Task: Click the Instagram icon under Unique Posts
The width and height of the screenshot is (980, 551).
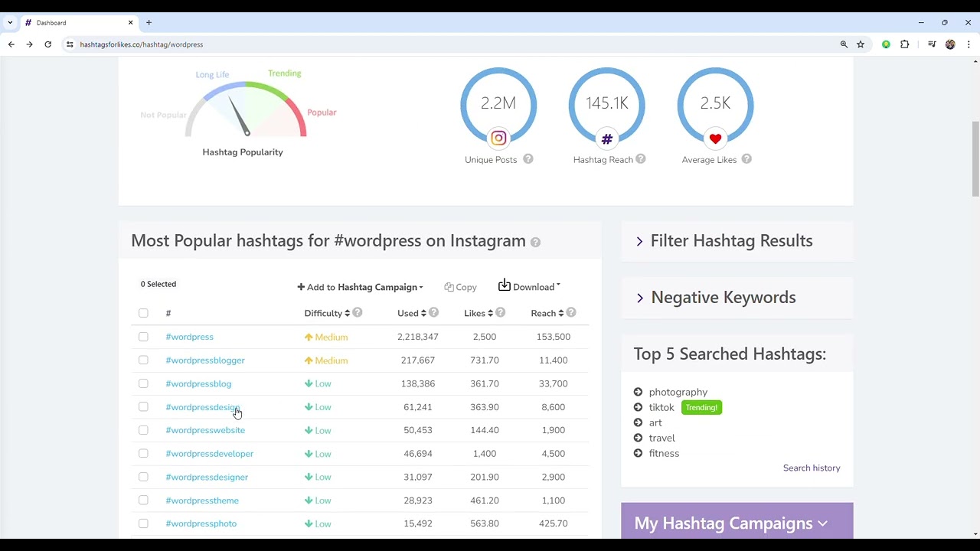Action: pyautogui.click(x=498, y=139)
